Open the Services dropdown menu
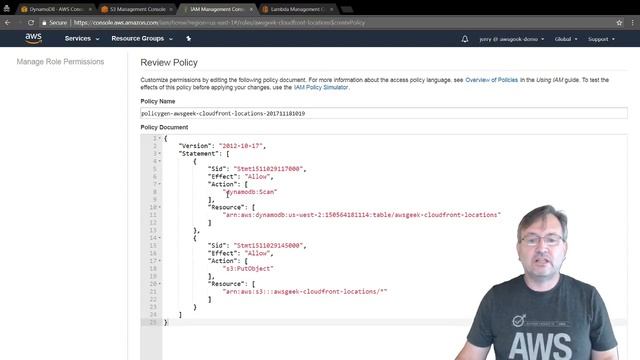640x360 pixels. click(82, 38)
